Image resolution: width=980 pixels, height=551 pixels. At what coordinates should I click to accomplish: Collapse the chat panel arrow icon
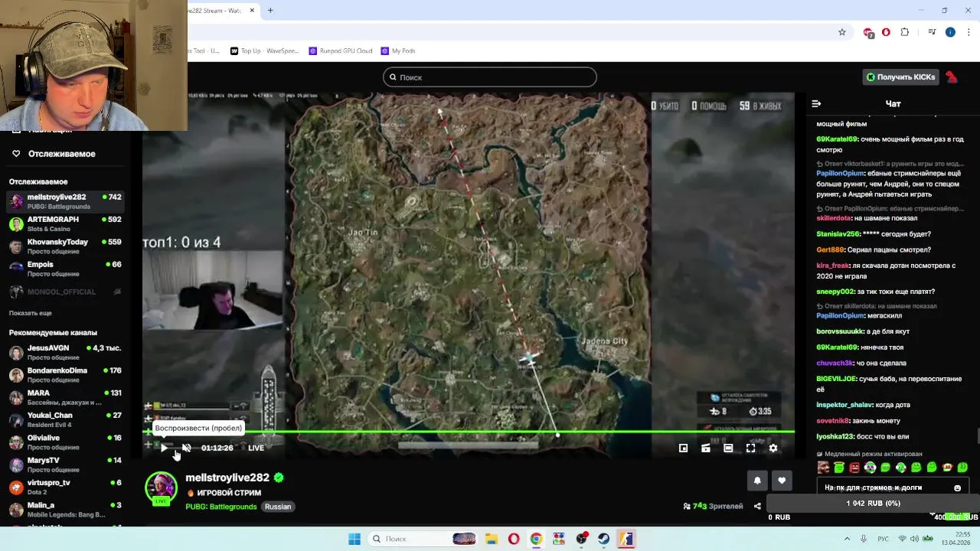[816, 103]
